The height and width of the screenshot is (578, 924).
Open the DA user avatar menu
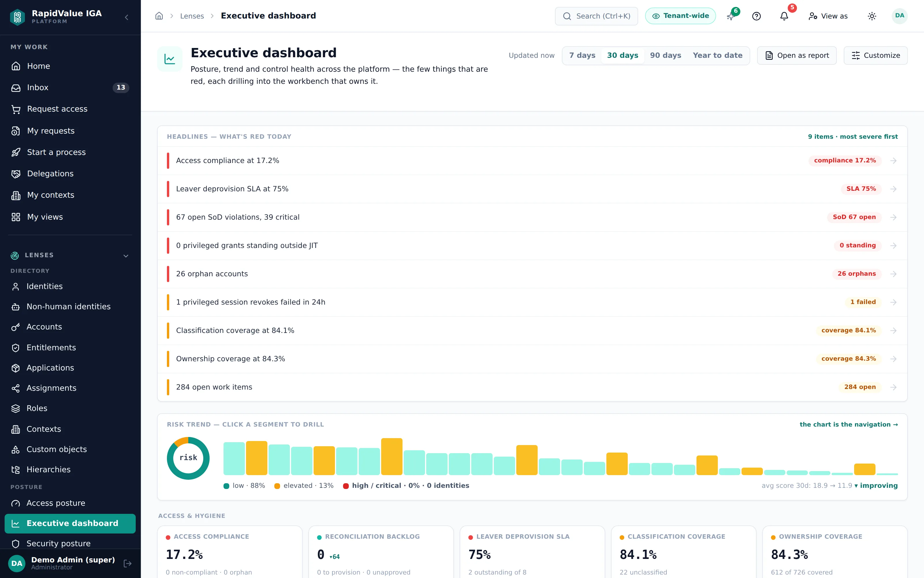[x=899, y=16]
